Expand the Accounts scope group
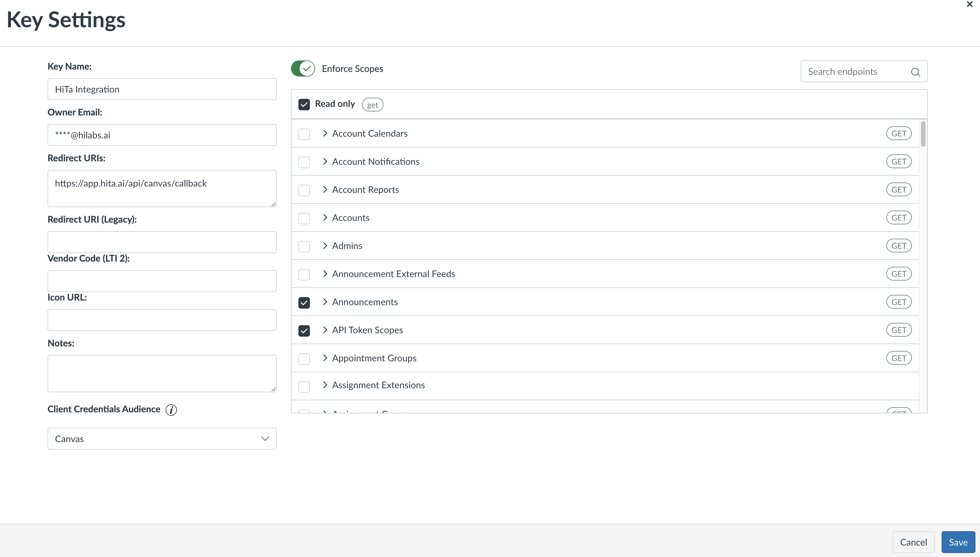Image resolution: width=980 pixels, height=557 pixels. (325, 217)
